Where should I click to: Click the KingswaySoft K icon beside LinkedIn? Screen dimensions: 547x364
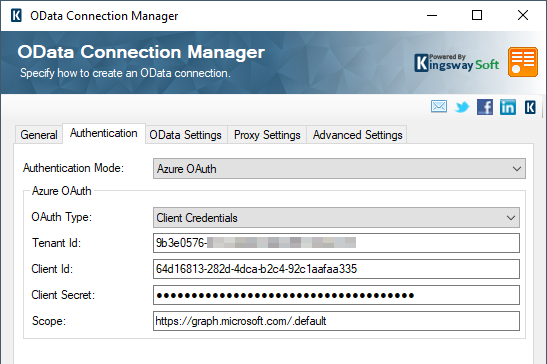tap(530, 107)
